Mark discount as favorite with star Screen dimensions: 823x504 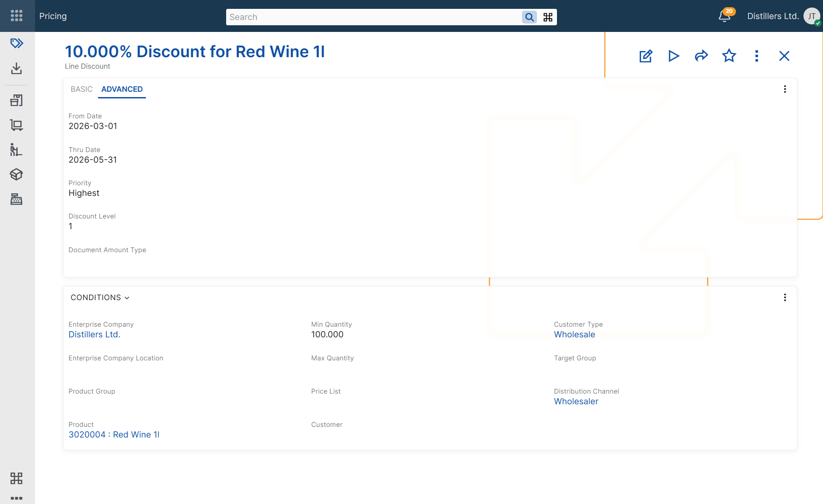pos(729,56)
